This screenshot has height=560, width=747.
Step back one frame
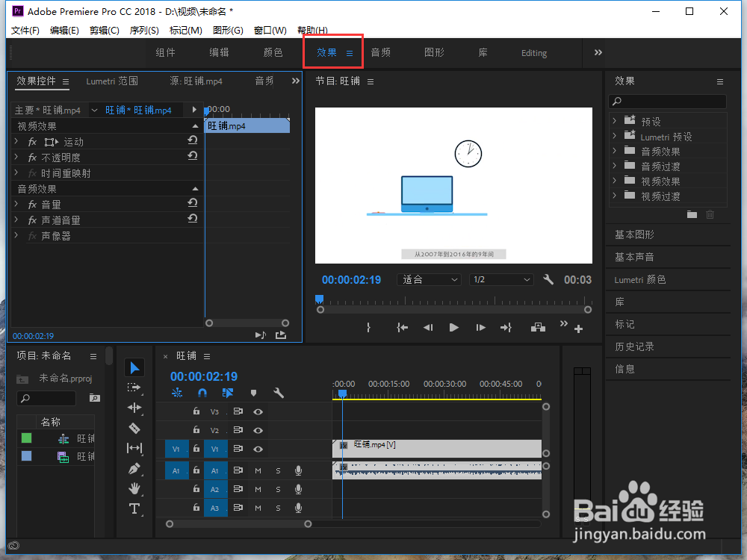[x=428, y=328]
